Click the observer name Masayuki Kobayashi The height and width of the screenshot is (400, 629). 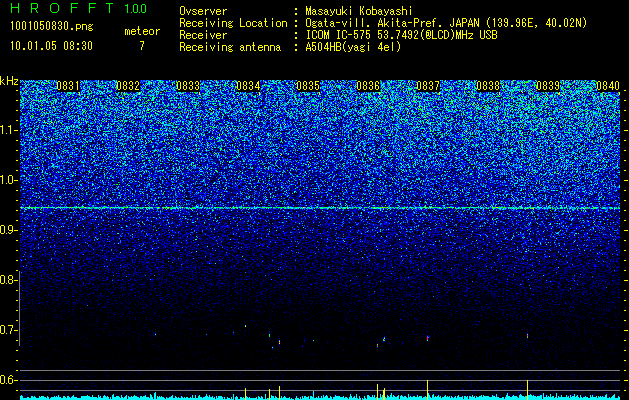point(359,11)
